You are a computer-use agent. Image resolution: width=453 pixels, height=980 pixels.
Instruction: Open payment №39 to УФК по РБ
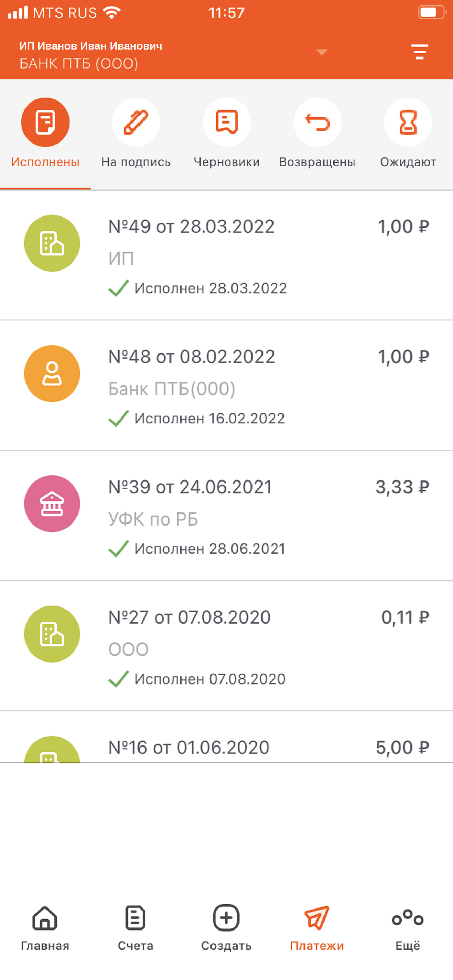pos(226,516)
